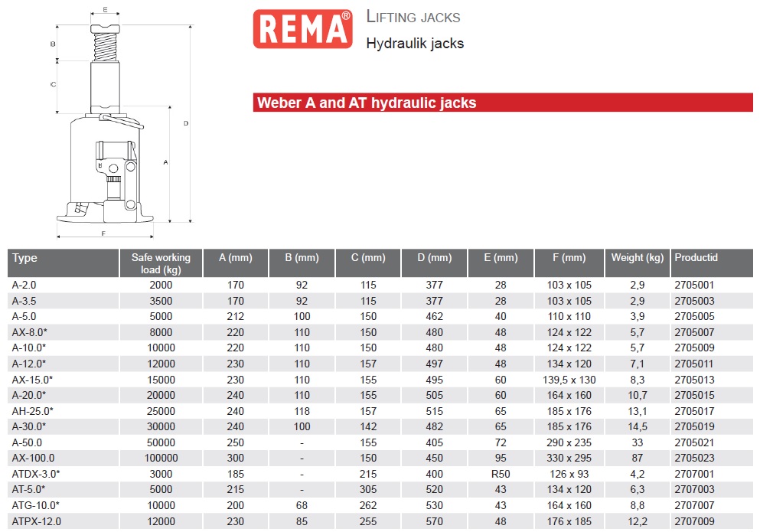Select the 100000 safe working load cell
The width and height of the screenshot is (760, 532).
point(161,458)
